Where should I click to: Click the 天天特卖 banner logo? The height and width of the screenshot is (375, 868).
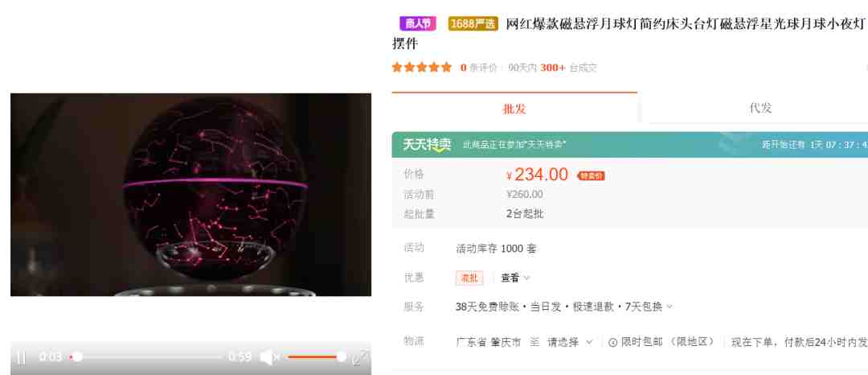427,145
